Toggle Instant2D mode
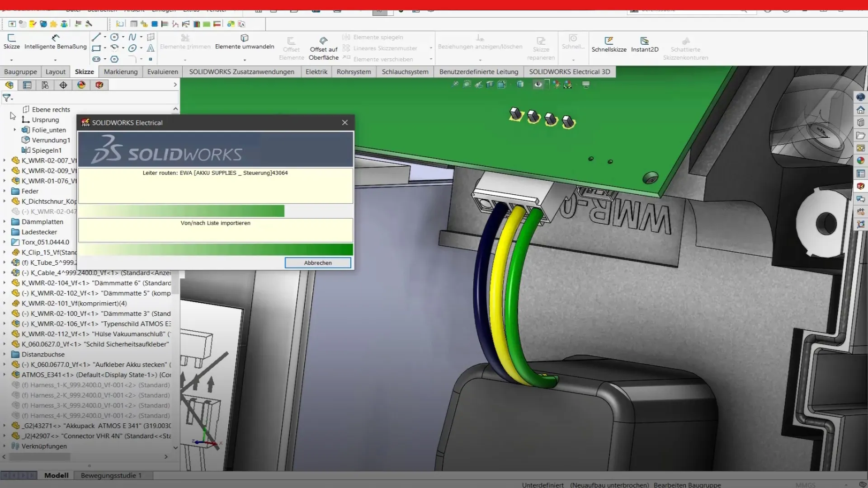The height and width of the screenshot is (488, 868). [644, 41]
